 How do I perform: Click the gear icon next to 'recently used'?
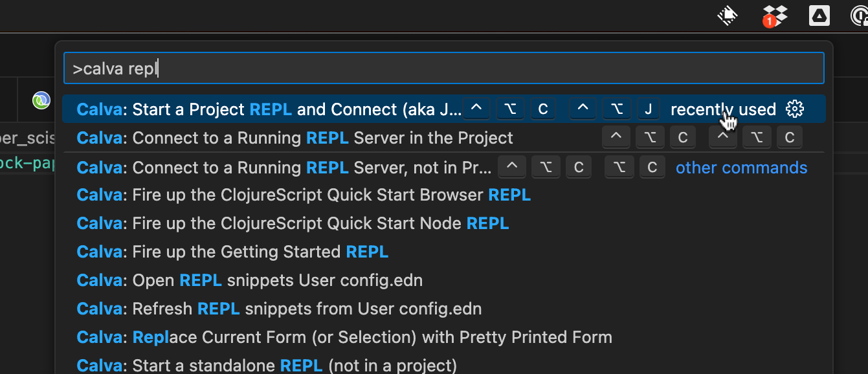coord(794,109)
